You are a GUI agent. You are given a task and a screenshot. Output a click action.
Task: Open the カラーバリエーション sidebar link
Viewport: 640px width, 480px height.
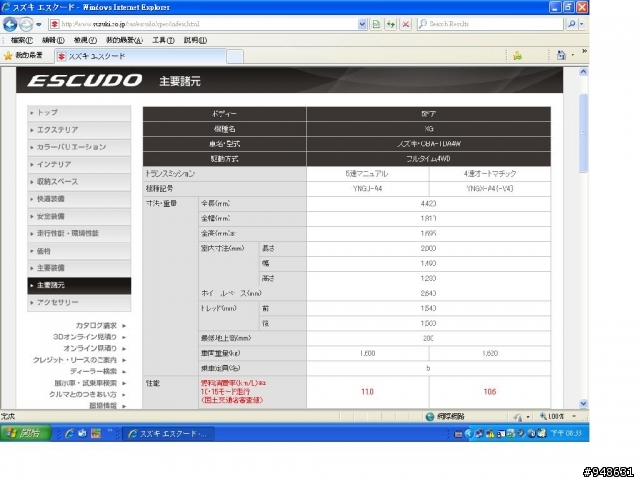(79, 147)
